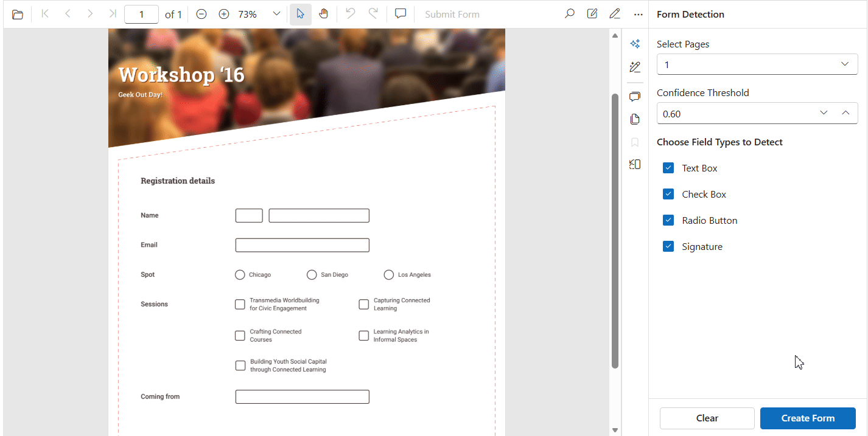Undo the last action

350,13
